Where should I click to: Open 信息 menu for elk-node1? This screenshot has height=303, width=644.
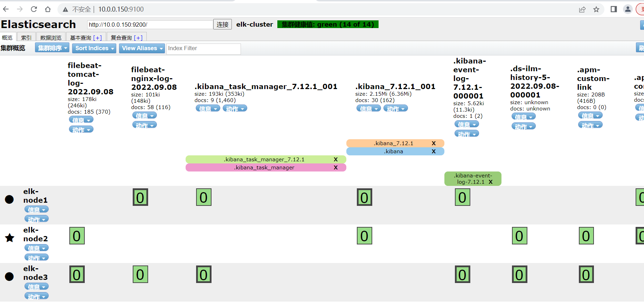point(36,210)
